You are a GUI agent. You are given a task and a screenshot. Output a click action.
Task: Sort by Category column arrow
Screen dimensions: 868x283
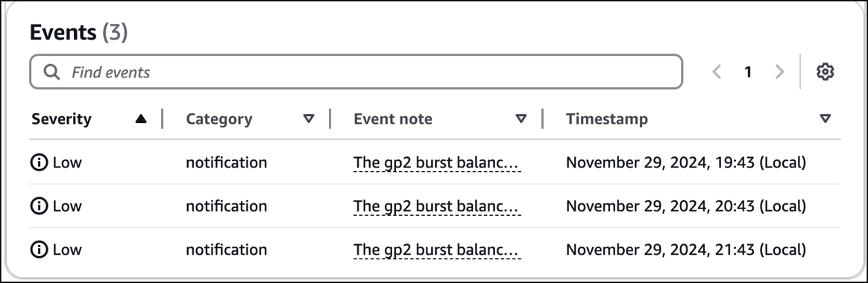[309, 119]
